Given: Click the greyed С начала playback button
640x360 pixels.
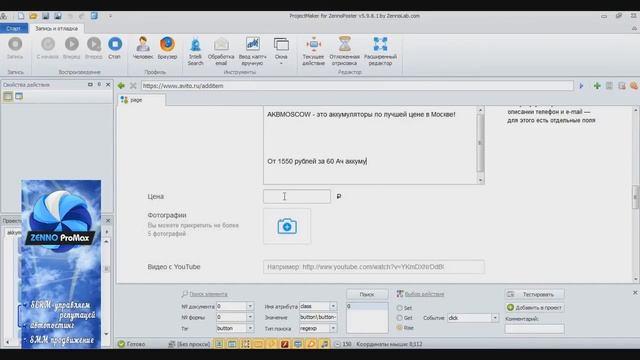Looking at the screenshot, I should [x=48, y=48].
